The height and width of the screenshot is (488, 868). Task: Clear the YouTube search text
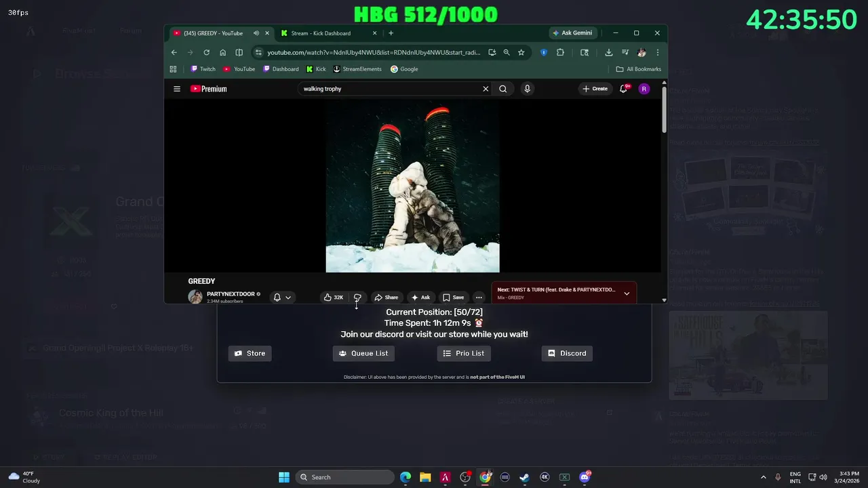click(486, 89)
